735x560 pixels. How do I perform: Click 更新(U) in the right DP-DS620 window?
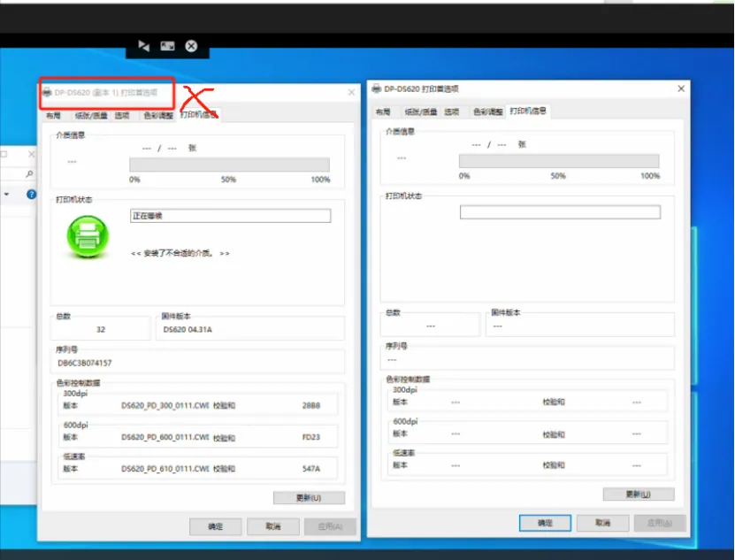(639, 495)
